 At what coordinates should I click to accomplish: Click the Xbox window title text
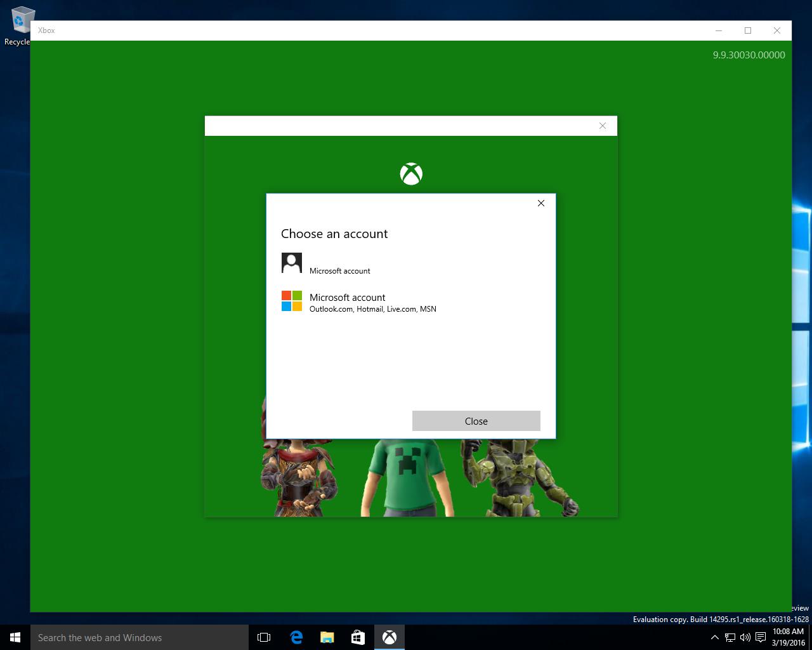click(x=46, y=30)
